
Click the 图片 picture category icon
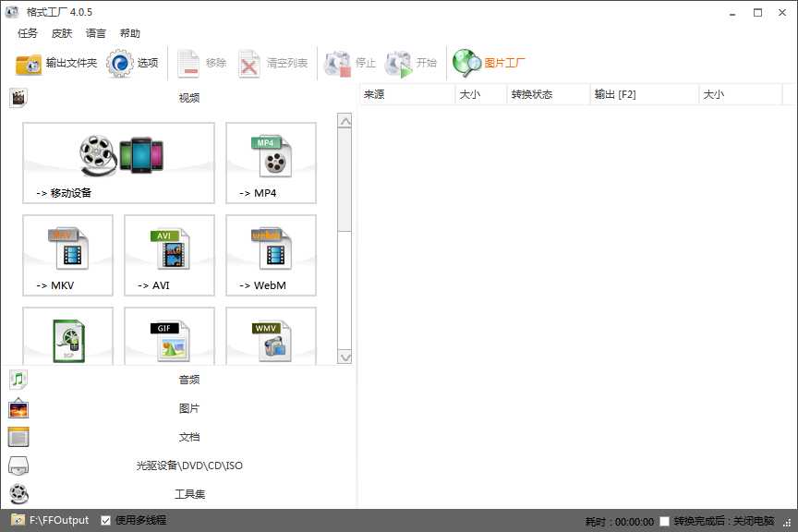pyautogui.click(x=18, y=408)
